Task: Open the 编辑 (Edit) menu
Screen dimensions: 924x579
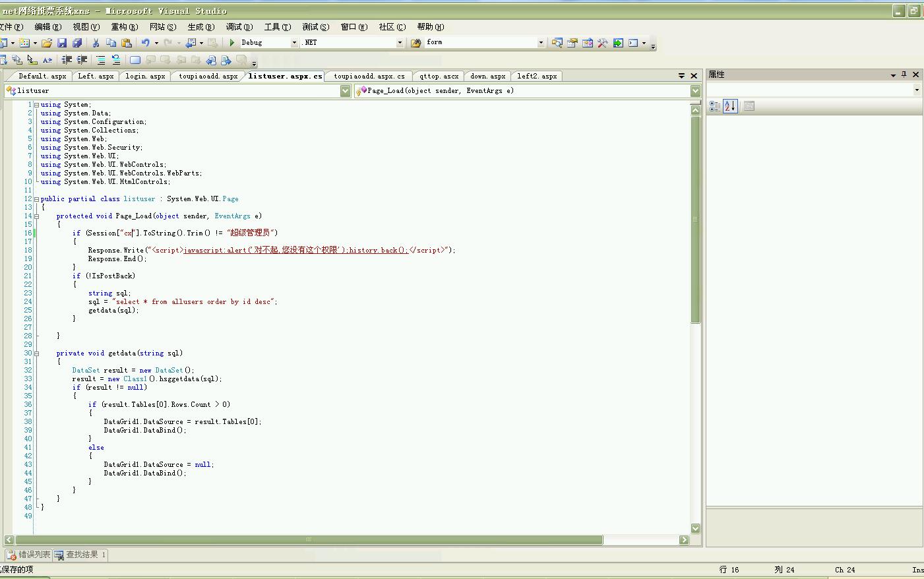Action: point(47,27)
